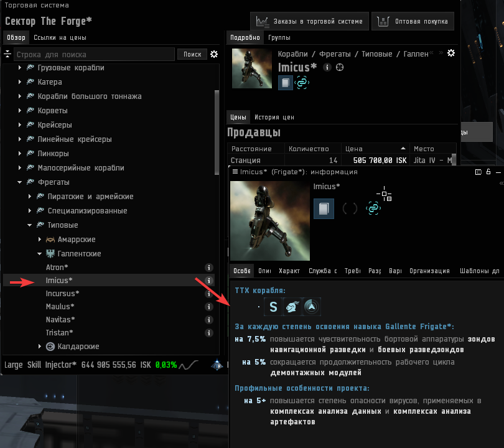Click the covert ops trait icon
The width and height of the screenshot is (504, 448).
point(292,307)
